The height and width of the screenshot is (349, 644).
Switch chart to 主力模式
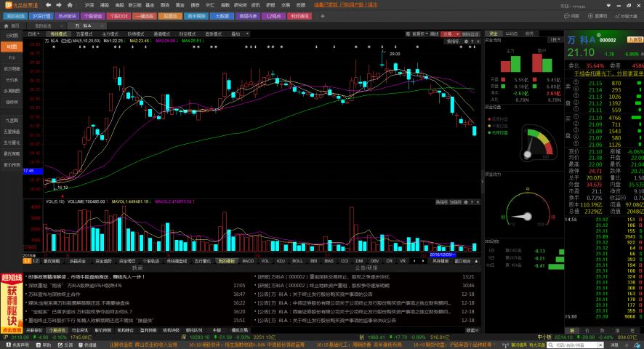tap(110, 34)
